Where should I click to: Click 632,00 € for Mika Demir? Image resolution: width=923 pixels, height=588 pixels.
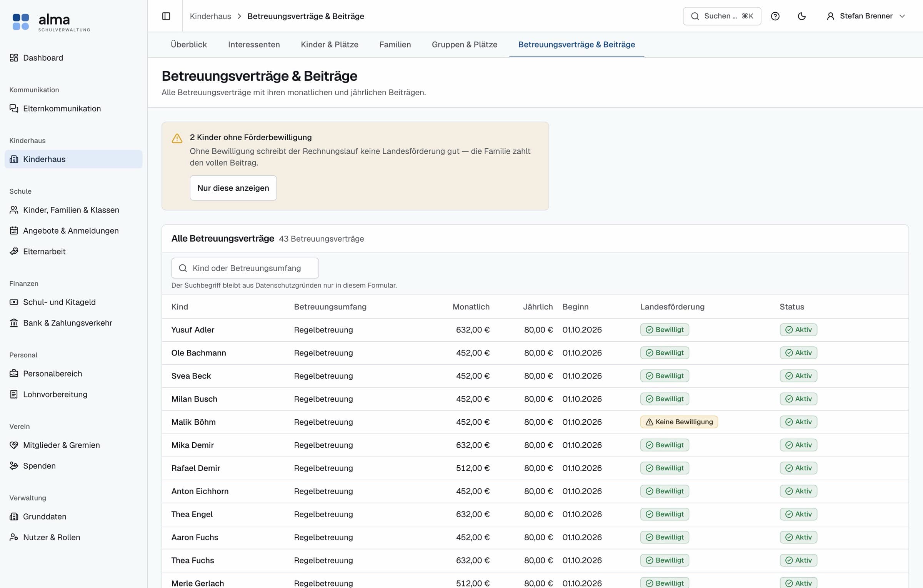[x=473, y=445]
